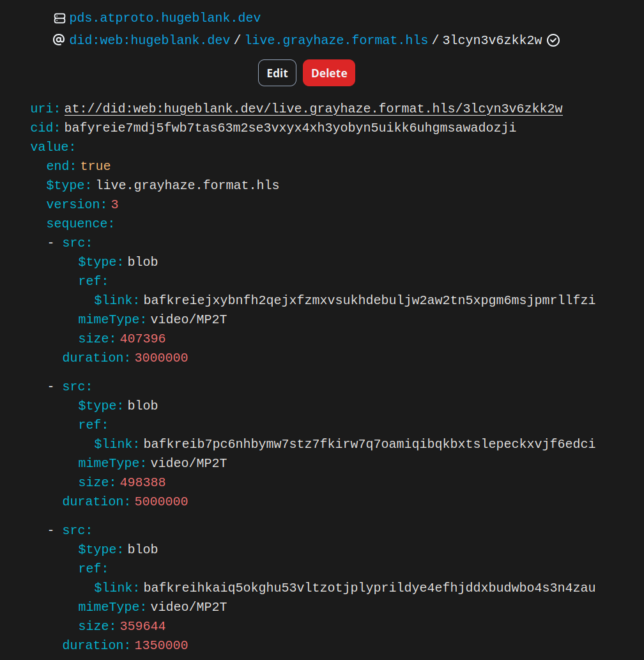The height and width of the screenshot is (660, 644).
Task: Open the pds.atproto.hugeblank.dev link
Action: coord(165,18)
